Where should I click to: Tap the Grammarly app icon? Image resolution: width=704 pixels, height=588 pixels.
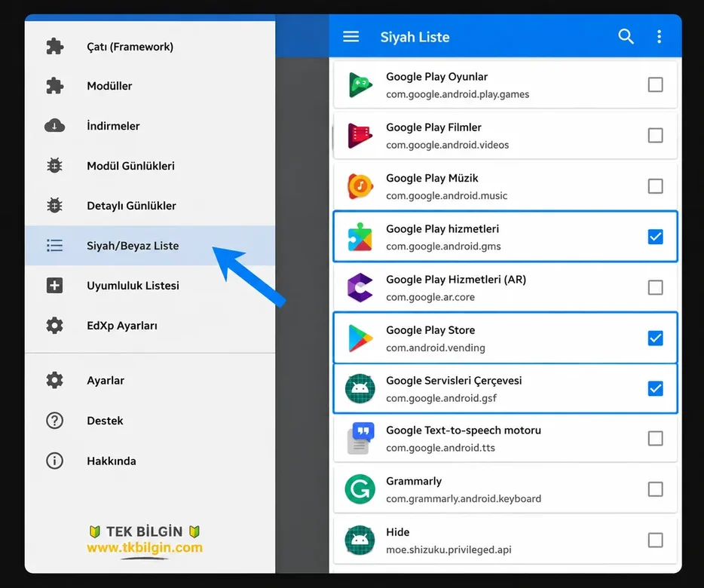click(360, 489)
